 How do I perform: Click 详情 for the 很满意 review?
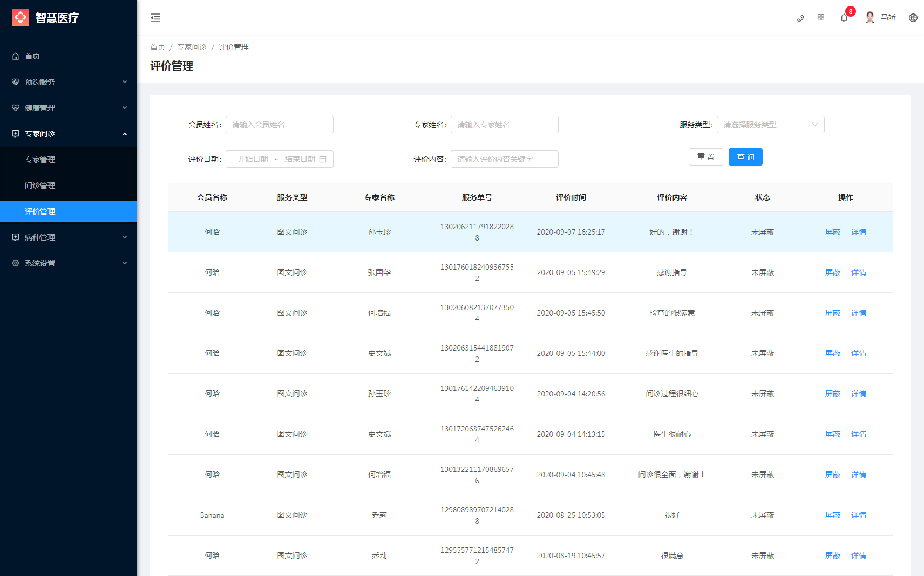coord(859,556)
